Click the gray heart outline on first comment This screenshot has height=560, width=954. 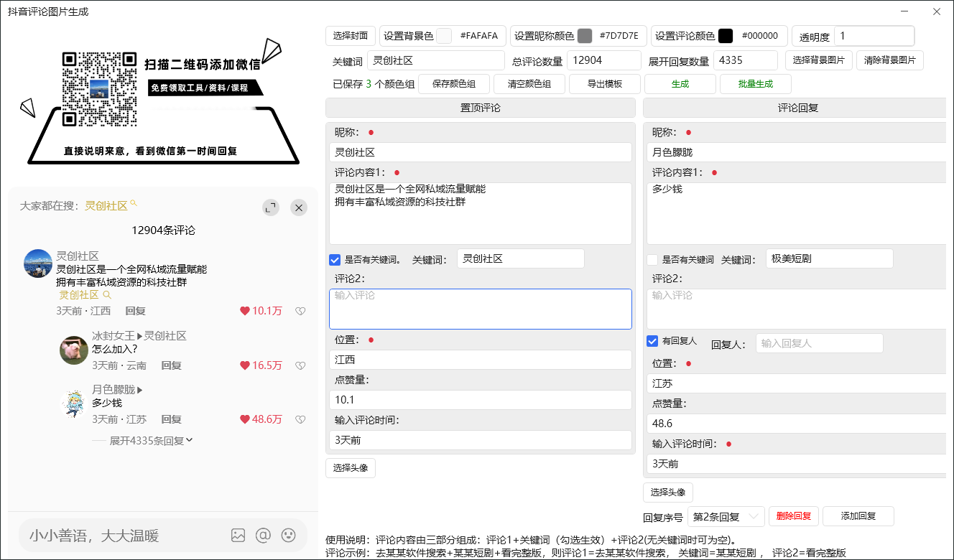300,311
